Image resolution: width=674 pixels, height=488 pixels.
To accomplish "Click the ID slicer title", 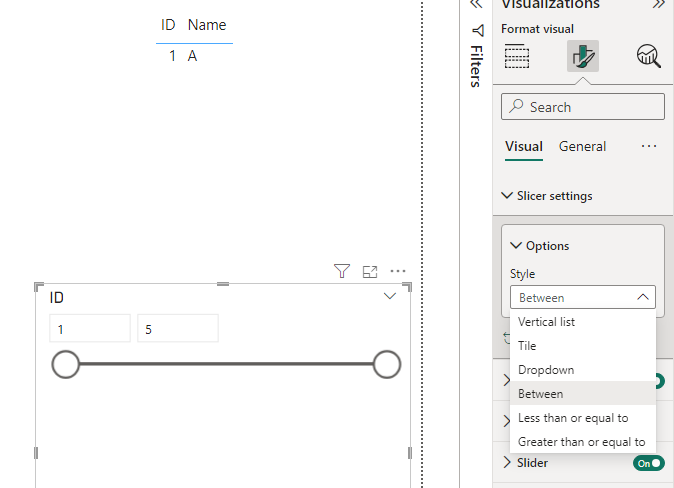I will (57, 298).
